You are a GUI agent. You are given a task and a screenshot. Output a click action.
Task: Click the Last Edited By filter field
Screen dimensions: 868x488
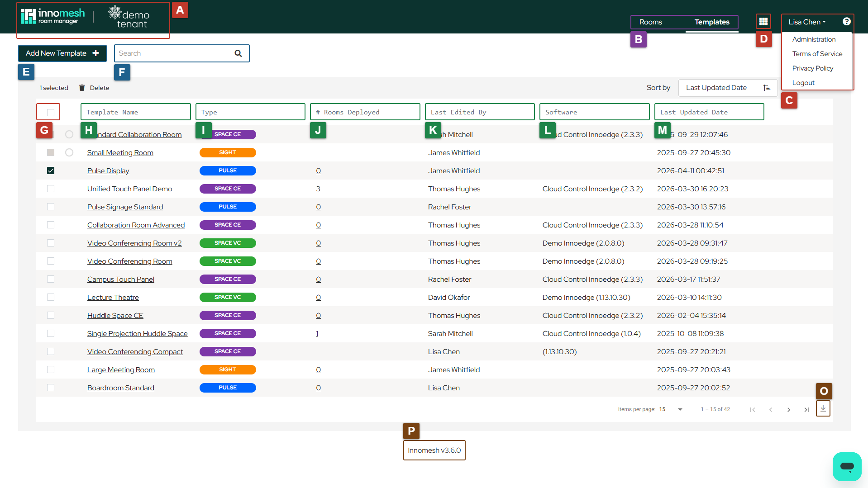pyautogui.click(x=480, y=112)
